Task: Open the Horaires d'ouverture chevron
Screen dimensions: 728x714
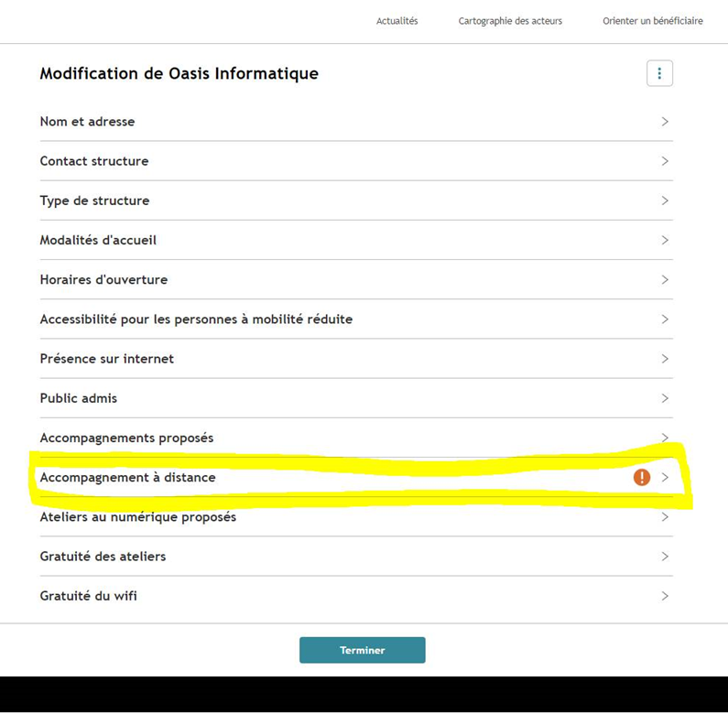Action: pos(665,279)
